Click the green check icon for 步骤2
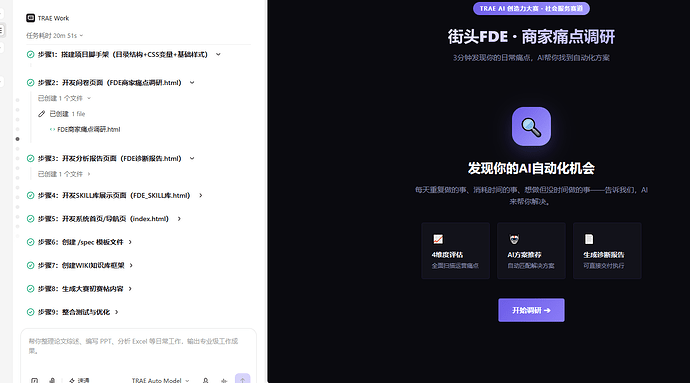 point(30,83)
